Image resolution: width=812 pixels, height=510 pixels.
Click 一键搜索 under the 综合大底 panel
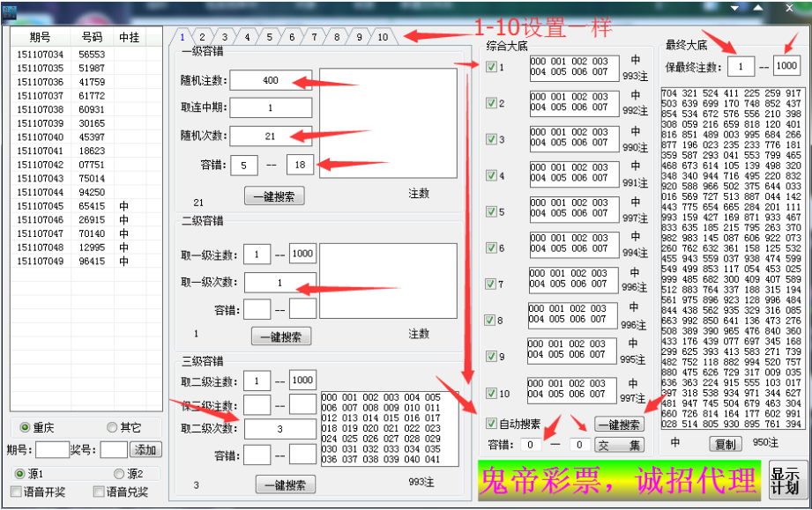pyautogui.click(x=618, y=424)
